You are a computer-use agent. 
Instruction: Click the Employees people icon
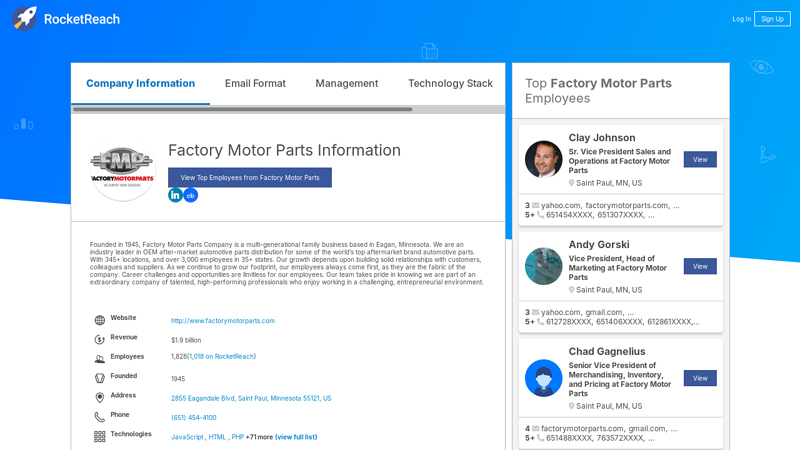99,359
